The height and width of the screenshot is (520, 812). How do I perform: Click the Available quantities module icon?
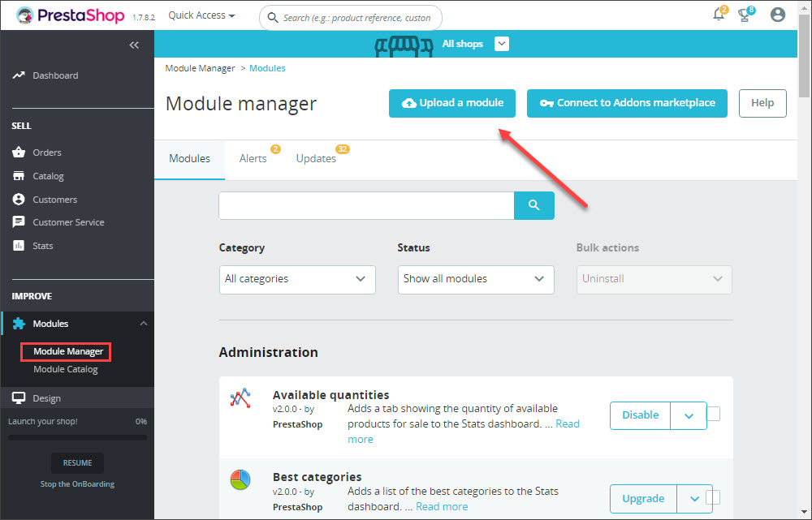click(240, 398)
